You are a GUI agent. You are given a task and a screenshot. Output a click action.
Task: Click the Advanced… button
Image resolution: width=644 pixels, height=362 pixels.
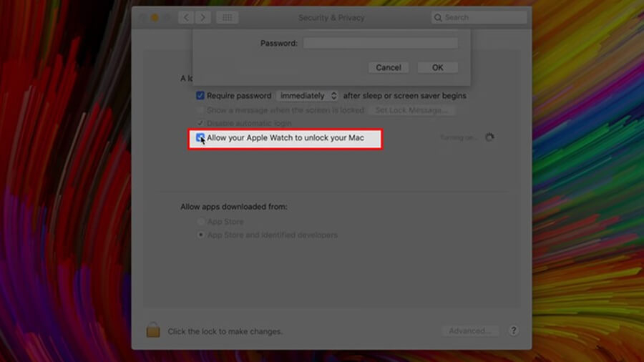(x=469, y=331)
